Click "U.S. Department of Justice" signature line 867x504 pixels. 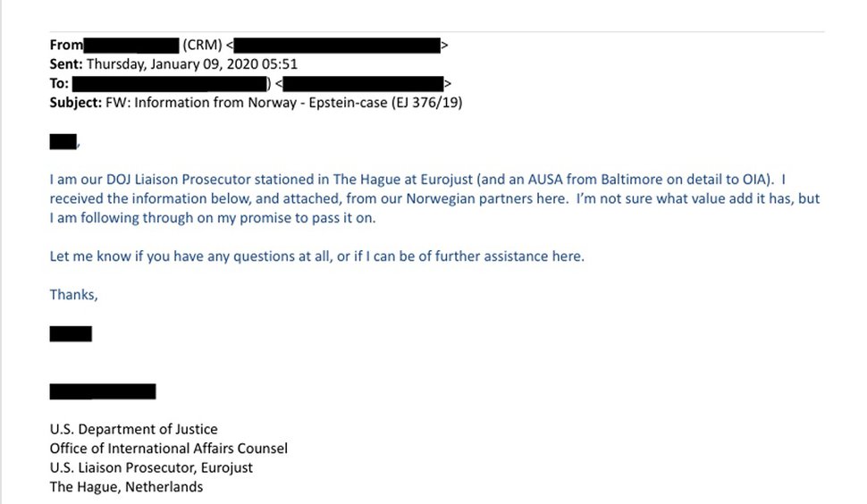coord(133,429)
